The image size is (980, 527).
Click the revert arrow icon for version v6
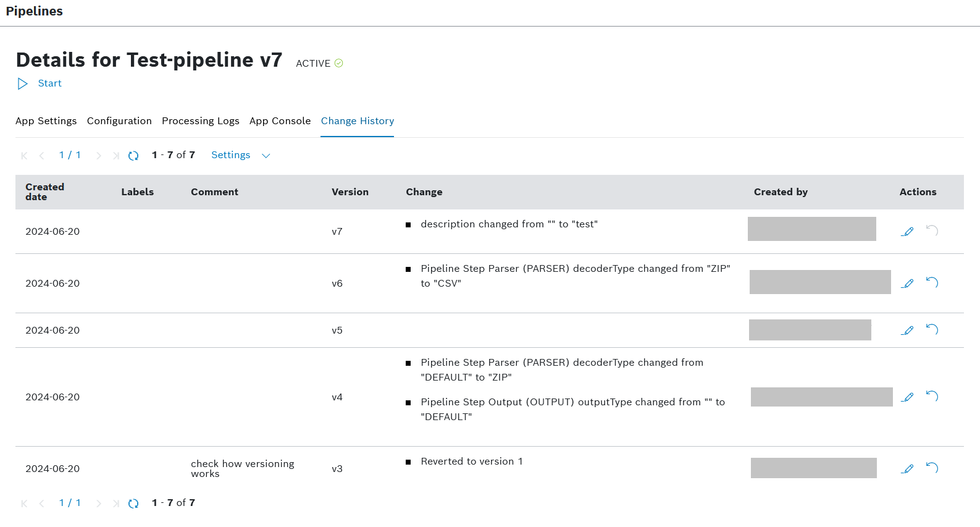click(x=932, y=282)
